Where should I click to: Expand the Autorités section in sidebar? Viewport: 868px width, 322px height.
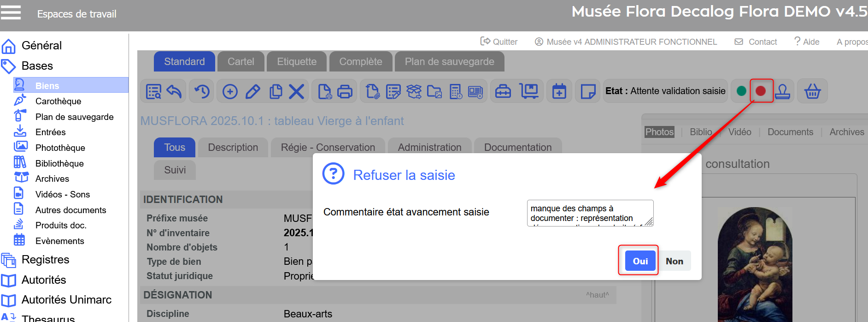tap(44, 280)
